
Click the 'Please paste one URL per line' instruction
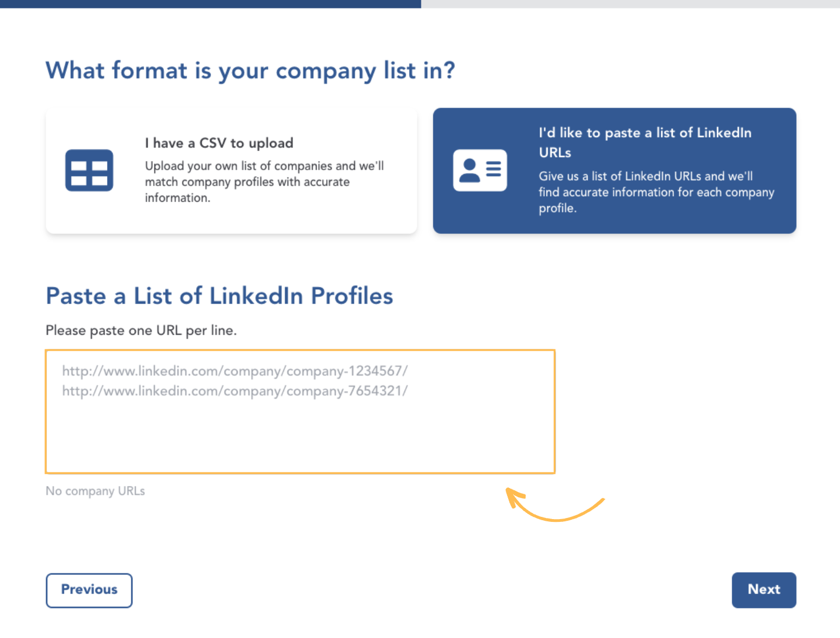[141, 330]
